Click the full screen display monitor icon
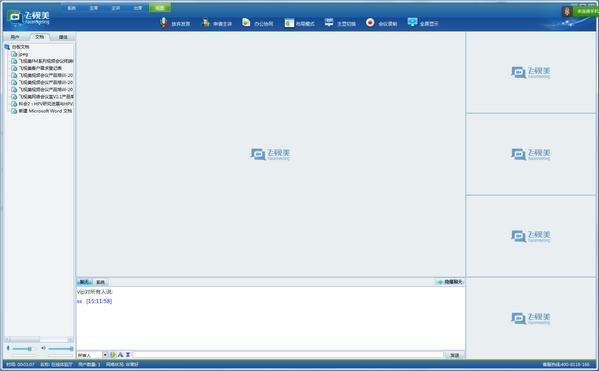 [412, 22]
